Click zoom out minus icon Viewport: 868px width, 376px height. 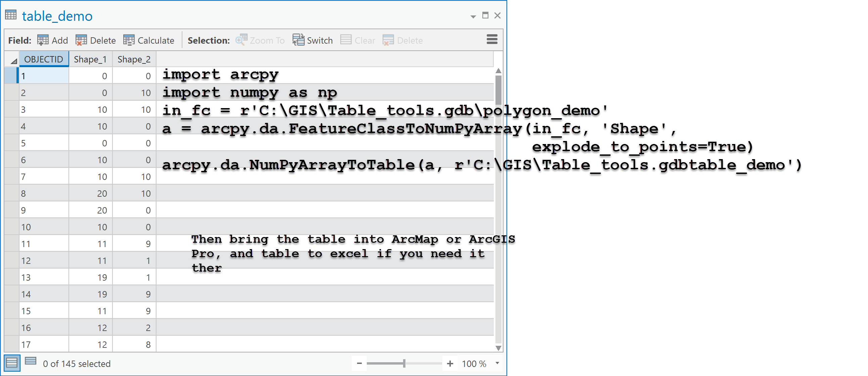coord(359,363)
